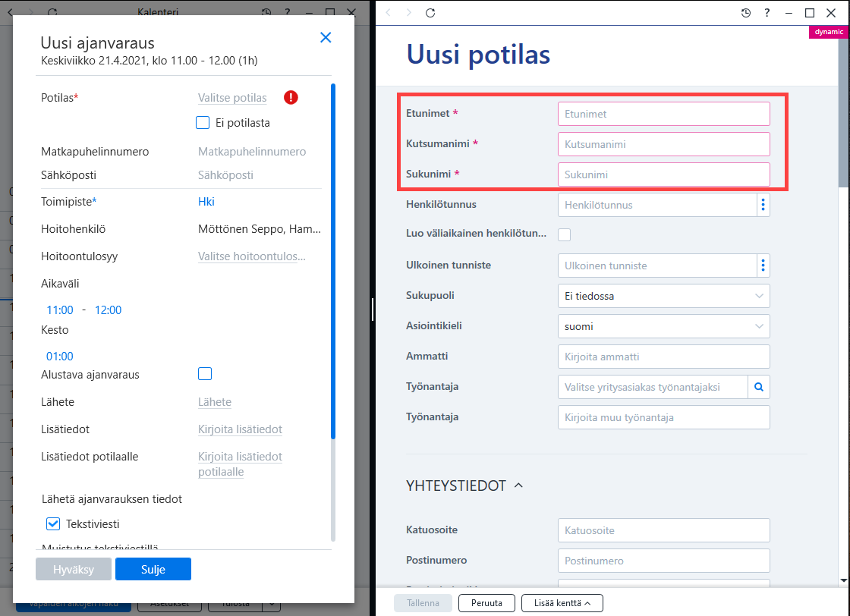This screenshot has height=616, width=850.
Task: Open three-dot menu beside Henkilötunnus field
Action: [x=763, y=205]
